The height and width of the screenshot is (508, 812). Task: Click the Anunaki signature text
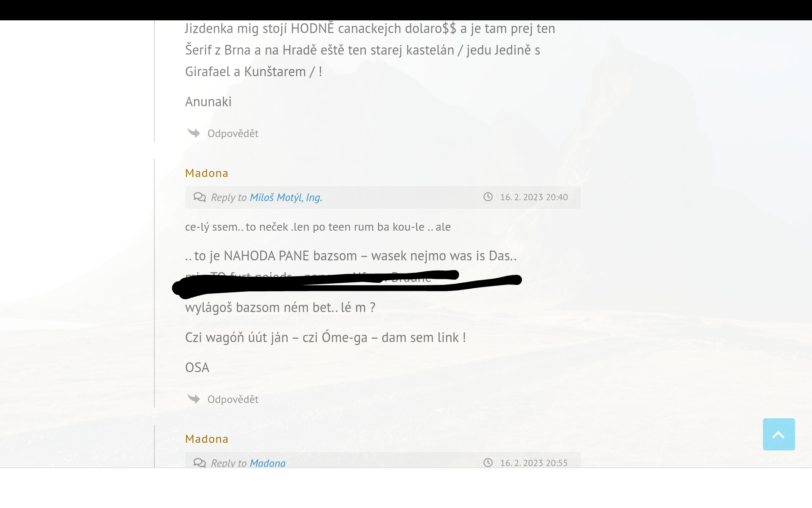[208, 102]
